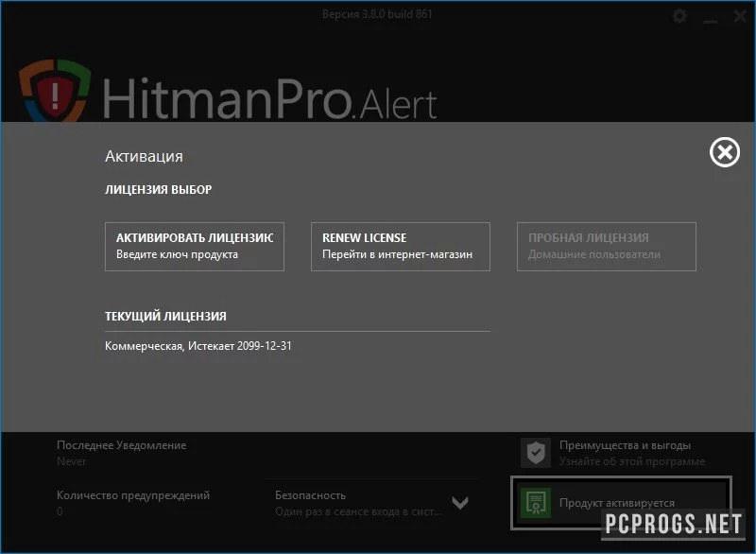Click Продукт активируется label
756x554 pixels.
[617, 502]
